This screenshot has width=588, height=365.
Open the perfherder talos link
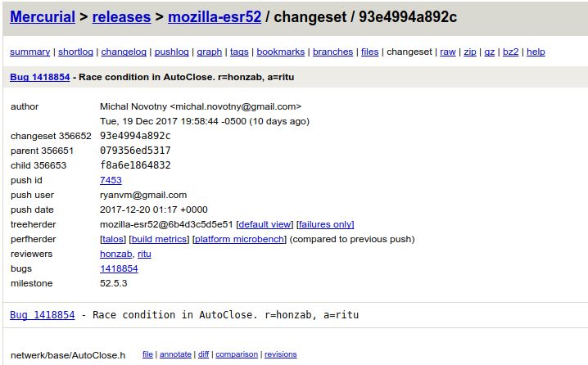point(112,239)
